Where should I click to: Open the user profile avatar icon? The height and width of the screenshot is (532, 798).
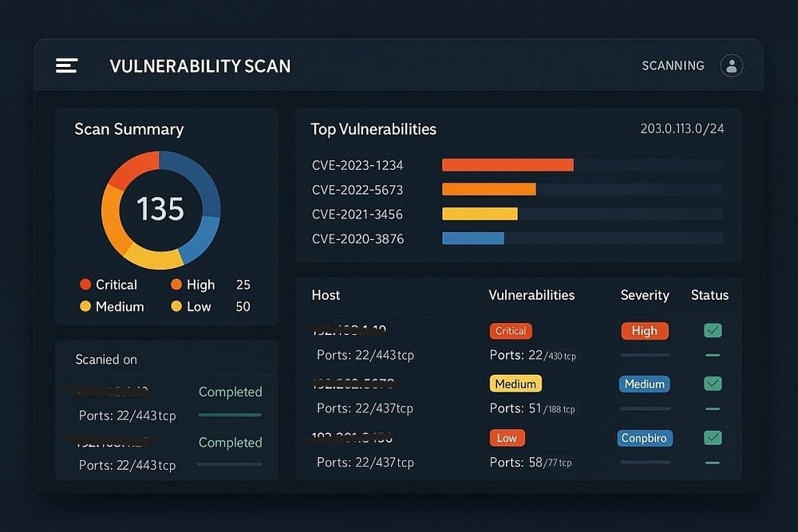(x=731, y=65)
